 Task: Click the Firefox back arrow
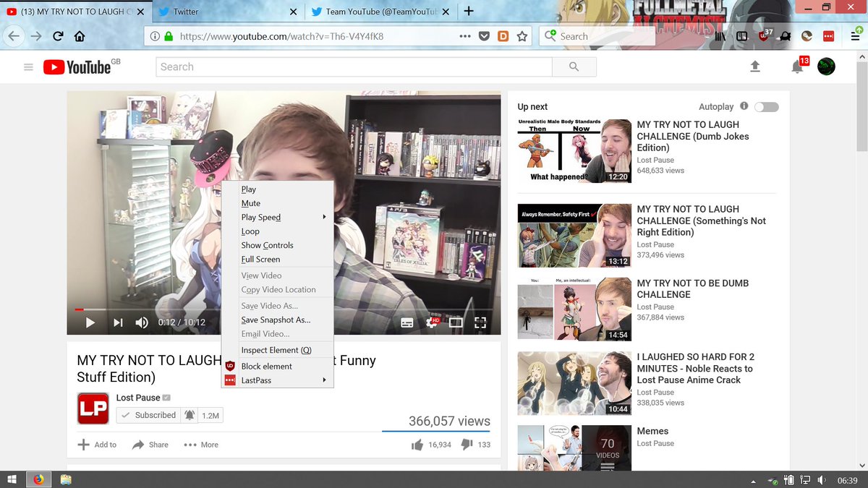tap(13, 36)
